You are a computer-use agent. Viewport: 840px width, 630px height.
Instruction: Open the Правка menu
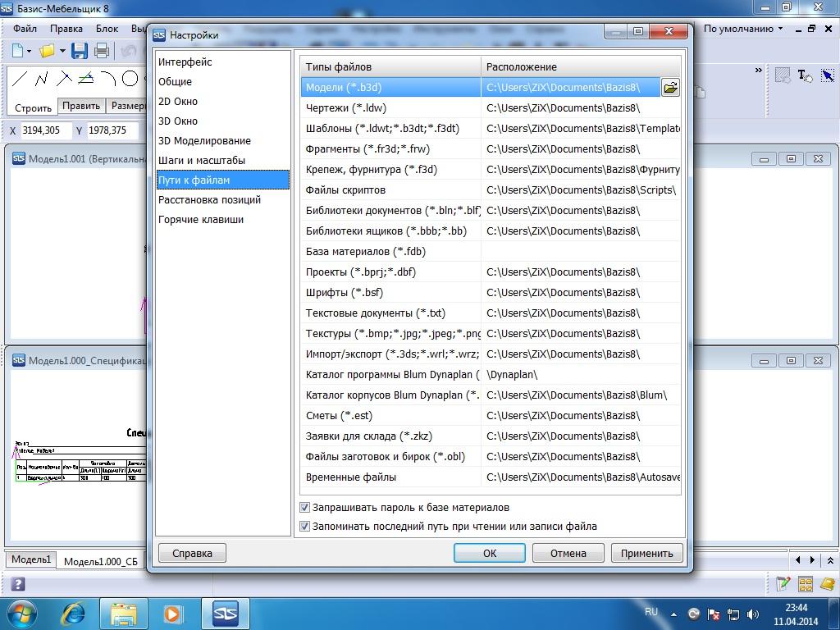point(66,29)
